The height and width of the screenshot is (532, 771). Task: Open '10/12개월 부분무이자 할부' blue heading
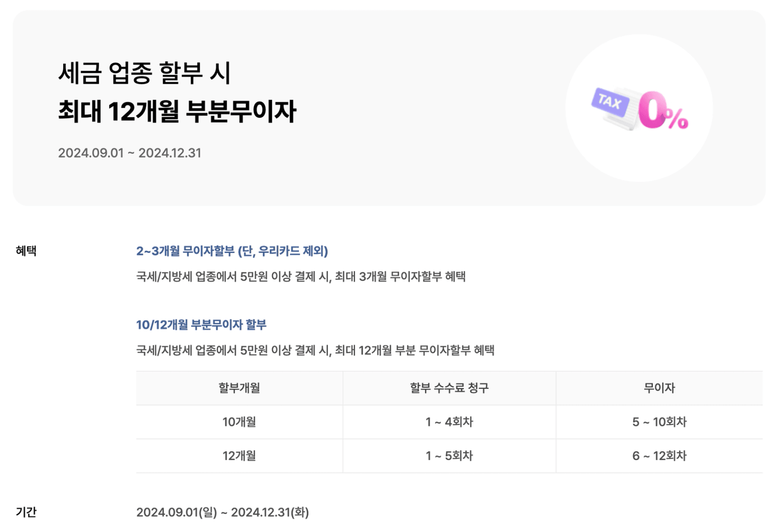[201, 325]
